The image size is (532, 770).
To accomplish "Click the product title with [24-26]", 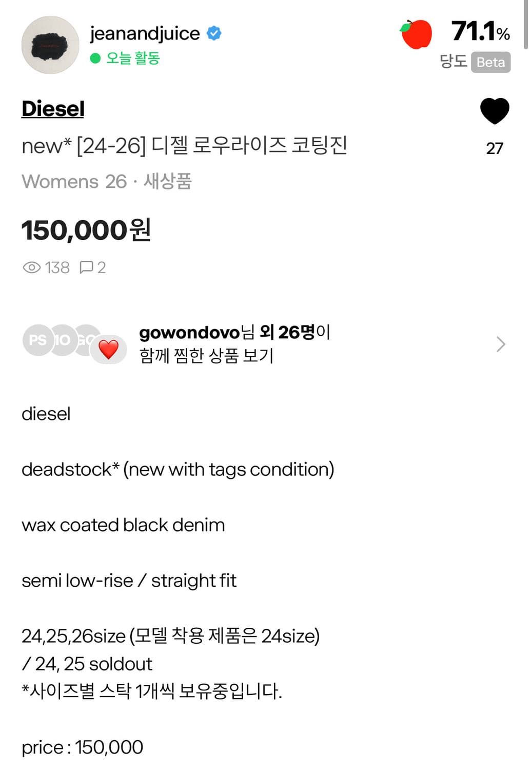I will 185,146.
